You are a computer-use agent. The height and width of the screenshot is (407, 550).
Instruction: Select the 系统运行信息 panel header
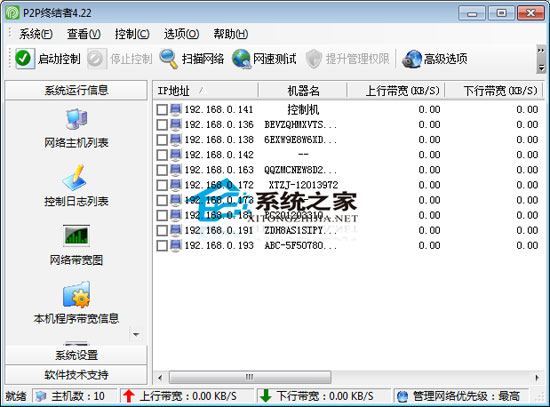[76, 90]
